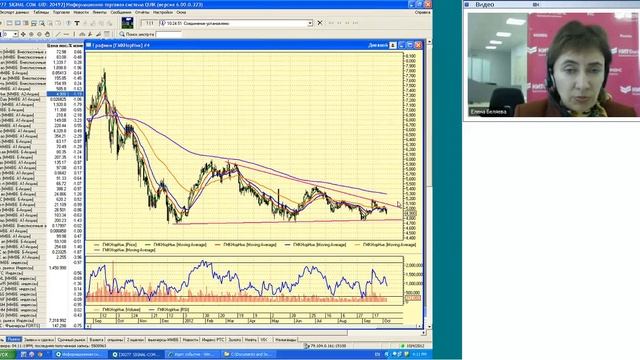Open the Настройки menu

[x=163, y=12]
